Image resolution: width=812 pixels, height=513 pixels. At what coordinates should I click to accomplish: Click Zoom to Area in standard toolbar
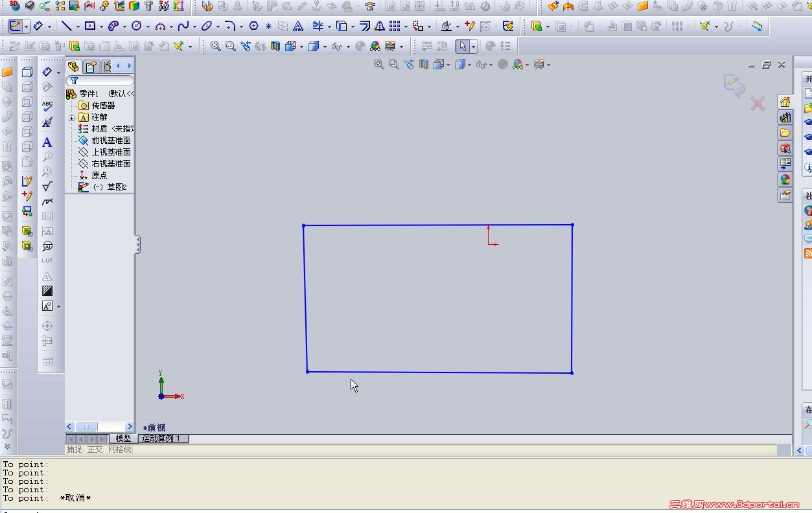pos(230,47)
